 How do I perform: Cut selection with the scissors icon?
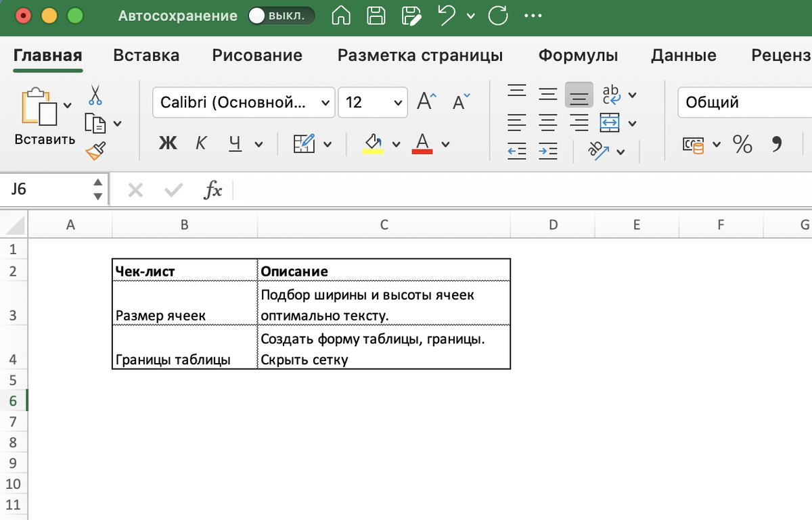tap(95, 94)
